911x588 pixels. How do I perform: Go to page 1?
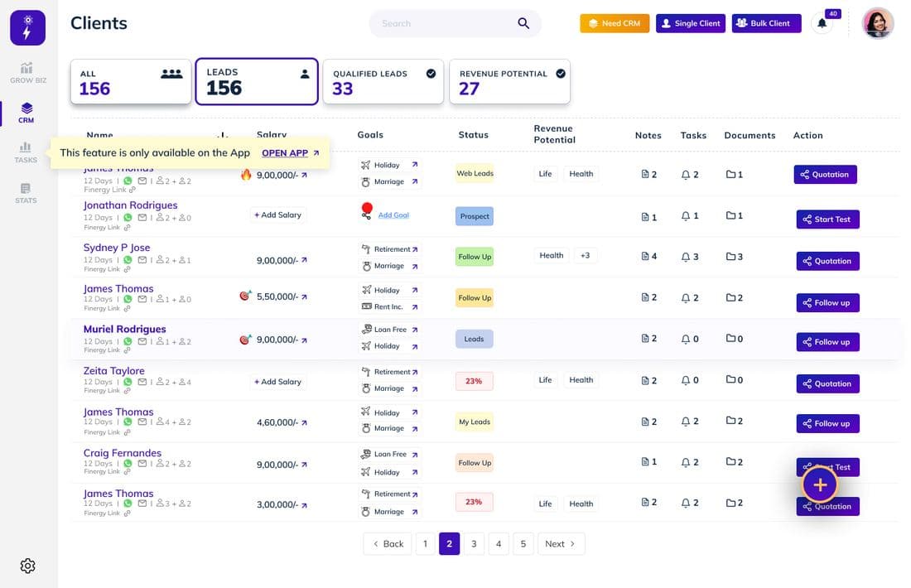pyautogui.click(x=426, y=544)
